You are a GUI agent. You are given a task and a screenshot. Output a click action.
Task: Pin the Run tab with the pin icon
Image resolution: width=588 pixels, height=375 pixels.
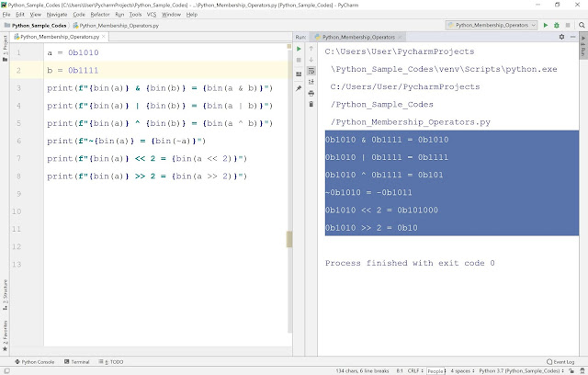click(x=299, y=88)
